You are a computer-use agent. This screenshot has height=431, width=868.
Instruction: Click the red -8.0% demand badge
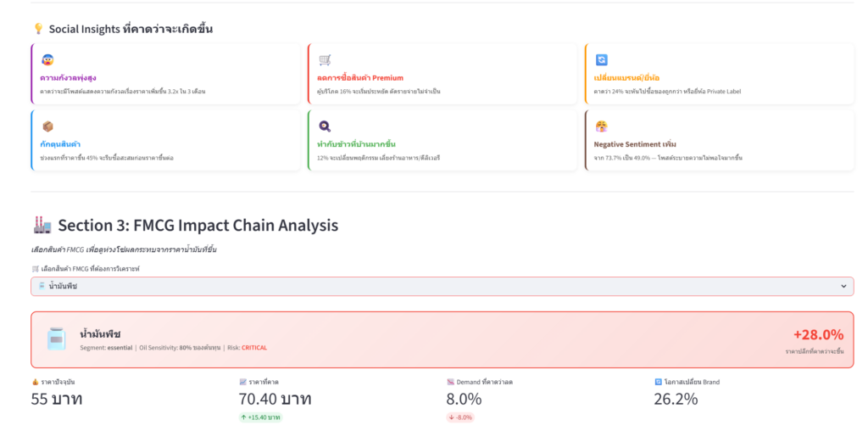pos(460,417)
